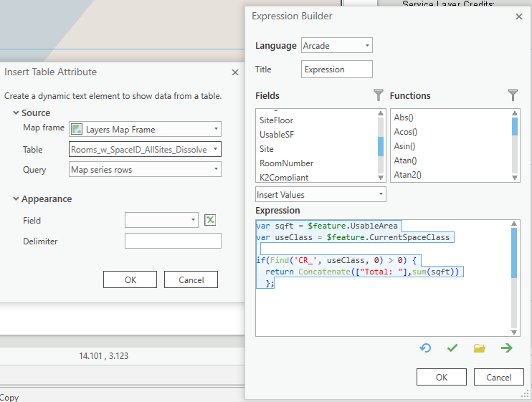Click the Fields filter funnel icon
532x402 pixels.
tap(379, 95)
